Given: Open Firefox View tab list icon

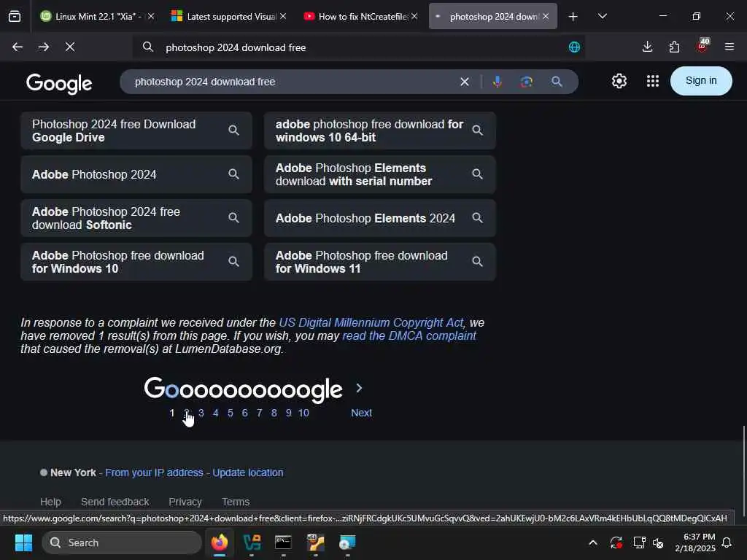Looking at the screenshot, I should pyautogui.click(x=15, y=17).
